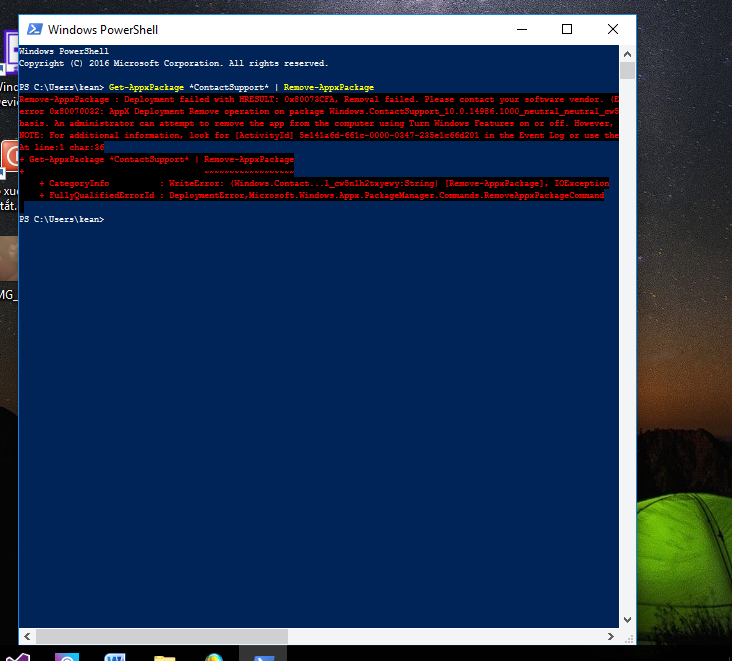The image size is (732, 661).
Task: Click the vertical scrollbar down arrow
Action: (x=627, y=619)
